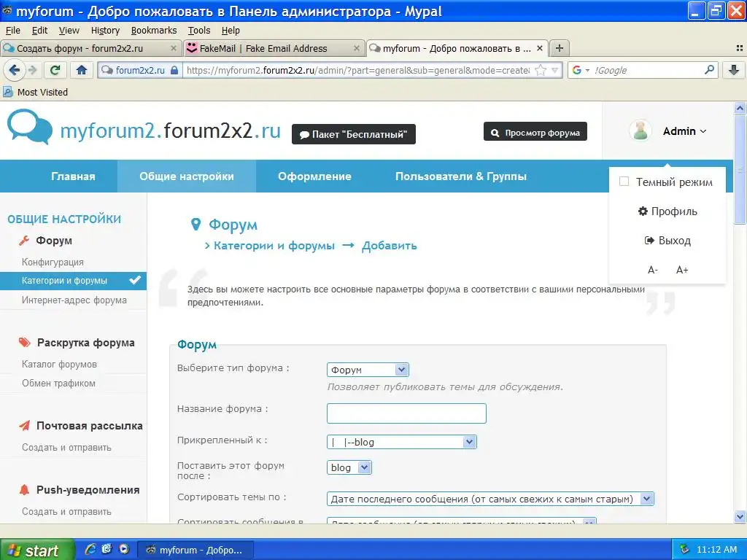Image resolution: width=747 pixels, height=560 pixels.
Task: Click the Просмотр форума button
Action: 535,132
